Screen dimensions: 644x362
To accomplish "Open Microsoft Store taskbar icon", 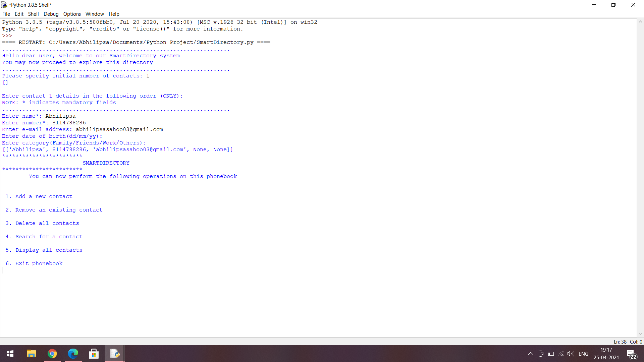I will [94, 354].
